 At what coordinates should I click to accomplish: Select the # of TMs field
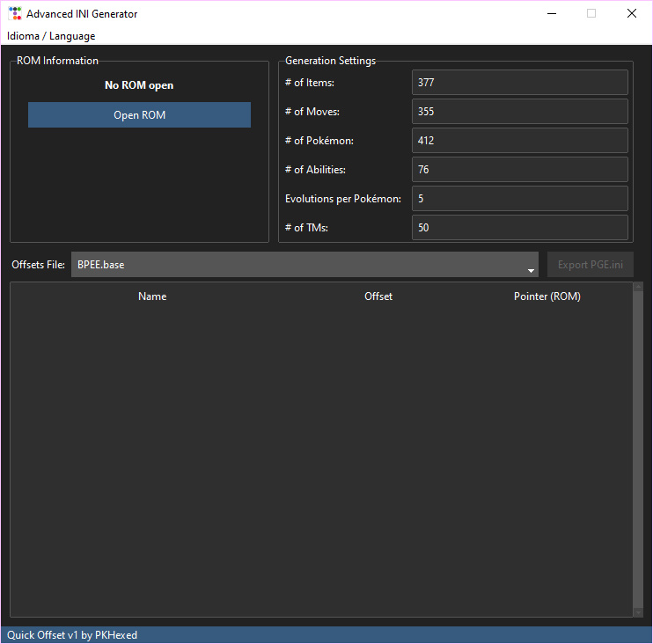[519, 228]
